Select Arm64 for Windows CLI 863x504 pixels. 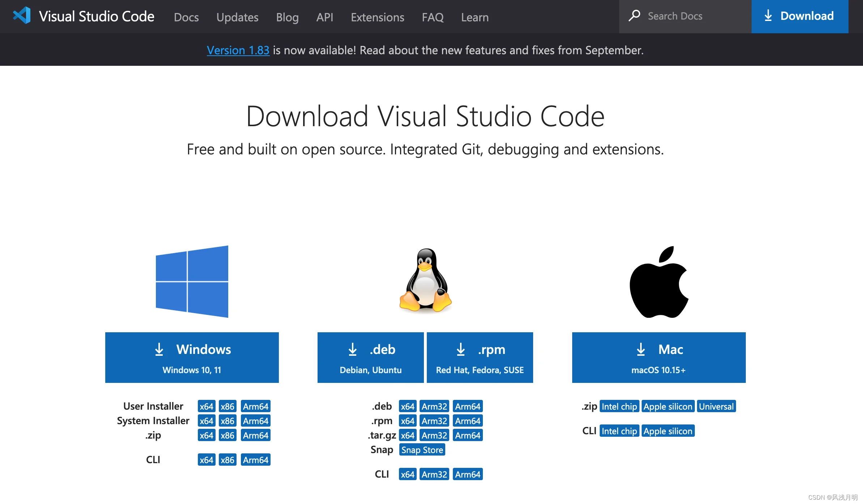click(x=256, y=460)
